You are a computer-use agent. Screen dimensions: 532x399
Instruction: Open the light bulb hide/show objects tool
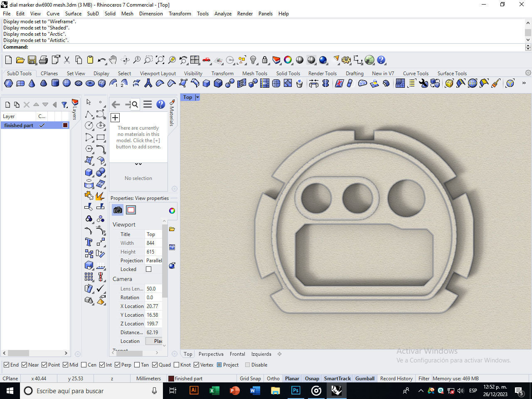click(253, 60)
